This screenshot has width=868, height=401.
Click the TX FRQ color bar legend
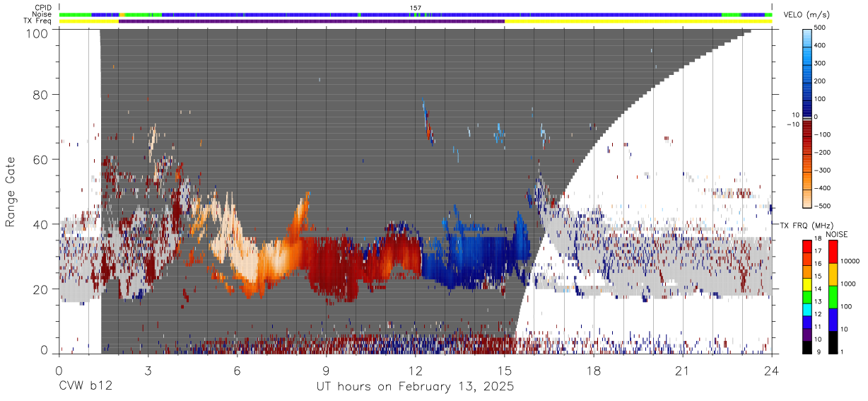807,296
